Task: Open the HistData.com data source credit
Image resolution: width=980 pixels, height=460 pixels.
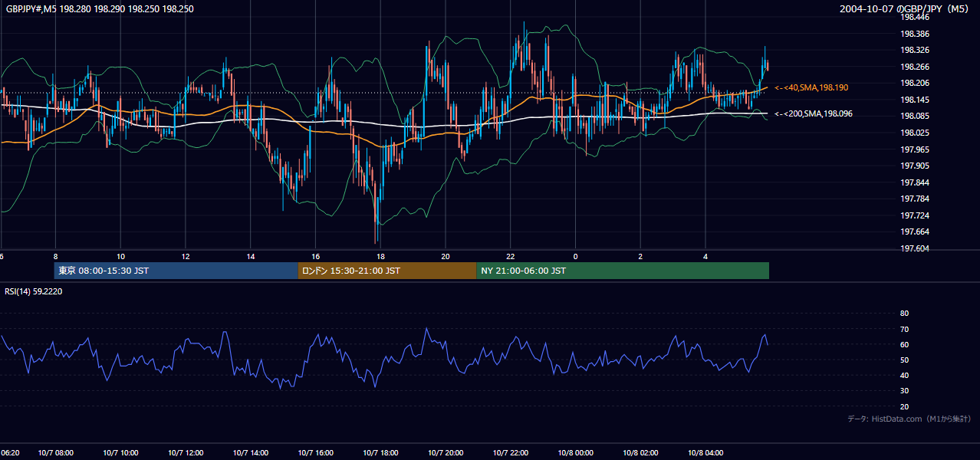Action: 909,419
